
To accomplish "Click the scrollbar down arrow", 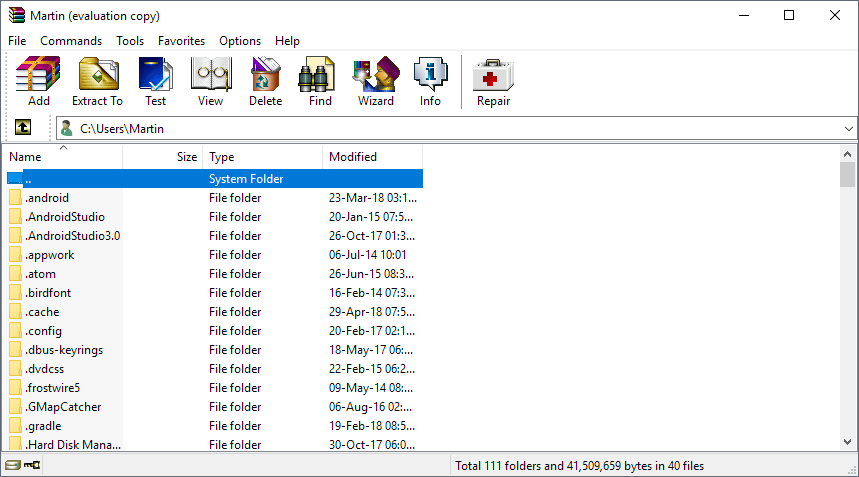I will pos(847,441).
